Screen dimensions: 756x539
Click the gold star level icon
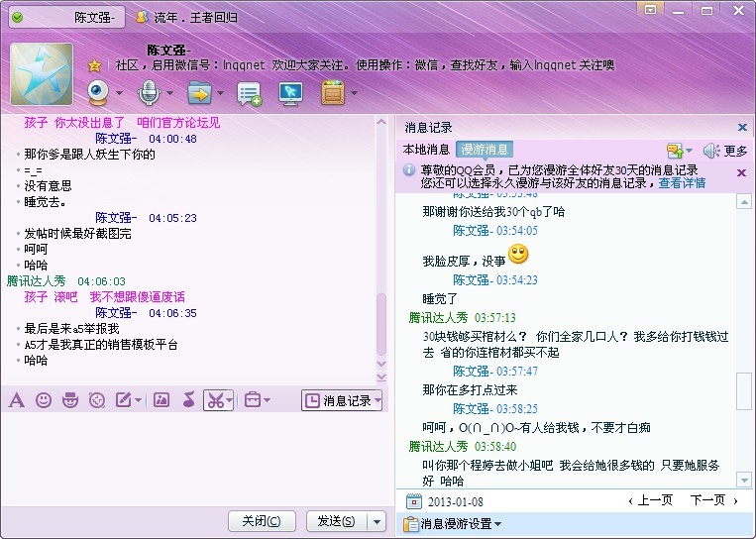(x=95, y=65)
